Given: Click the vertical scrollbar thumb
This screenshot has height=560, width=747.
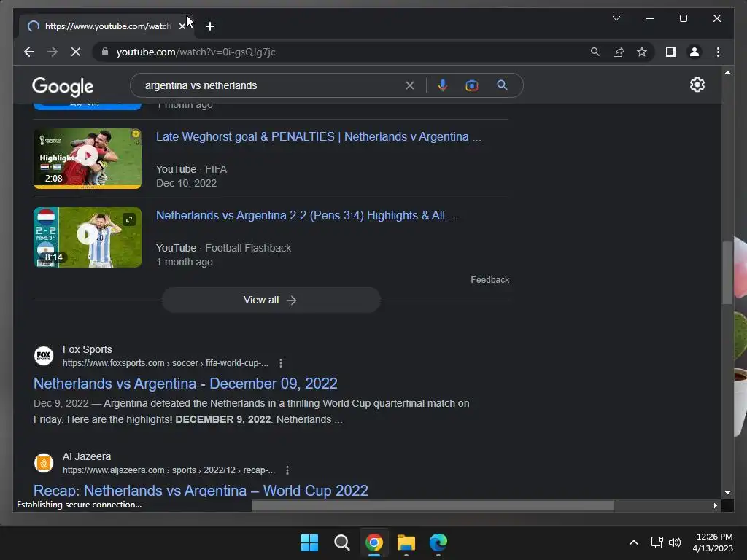Looking at the screenshot, I should pyautogui.click(x=727, y=273).
